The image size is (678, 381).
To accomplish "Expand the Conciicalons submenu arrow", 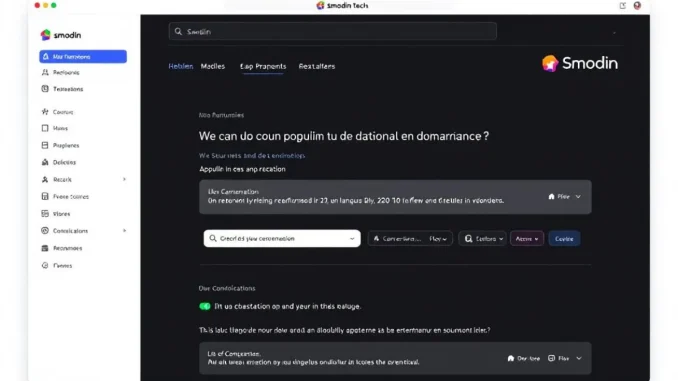I will pyautogui.click(x=124, y=231).
